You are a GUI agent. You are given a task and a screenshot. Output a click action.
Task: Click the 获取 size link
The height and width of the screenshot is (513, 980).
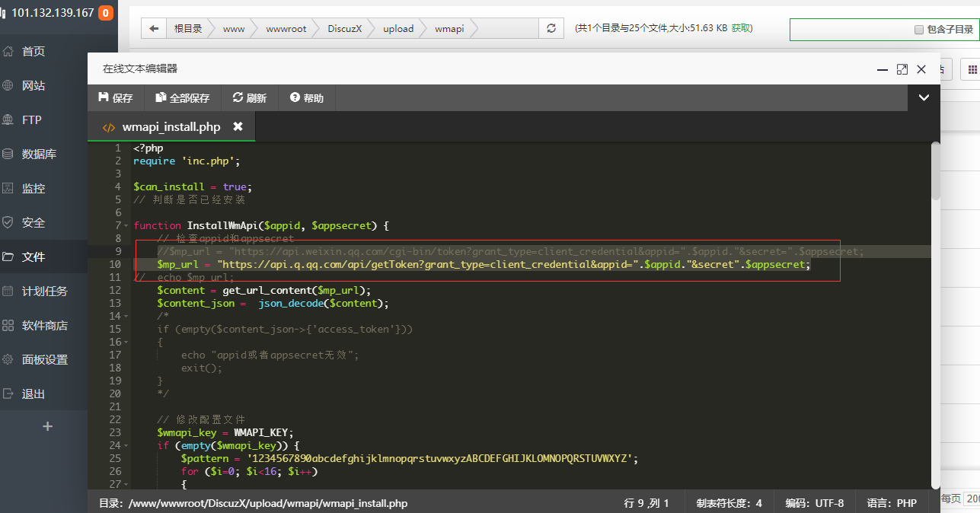(741, 28)
